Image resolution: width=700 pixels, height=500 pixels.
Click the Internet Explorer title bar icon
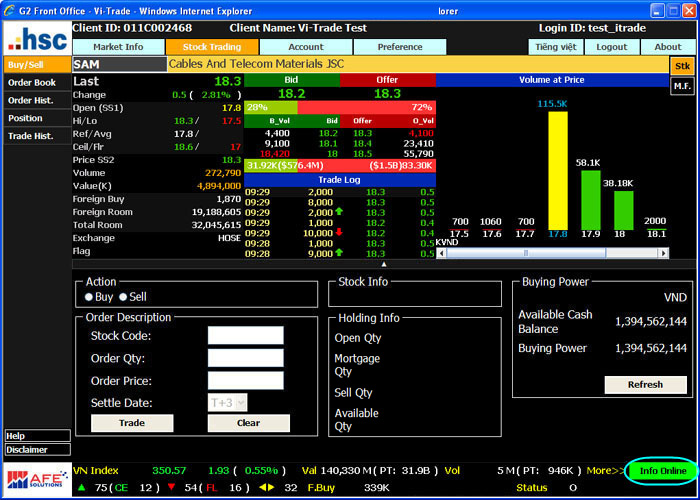tap(9, 10)
